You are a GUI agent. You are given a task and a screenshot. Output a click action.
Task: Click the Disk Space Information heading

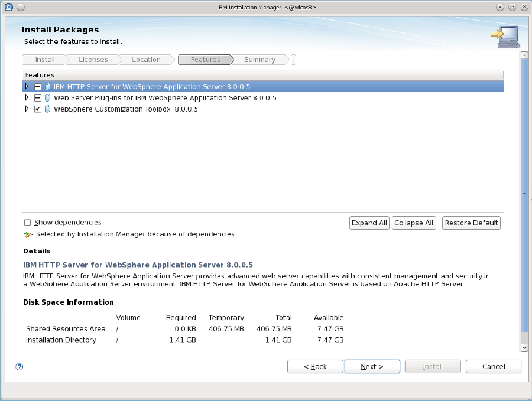[69, 302]
